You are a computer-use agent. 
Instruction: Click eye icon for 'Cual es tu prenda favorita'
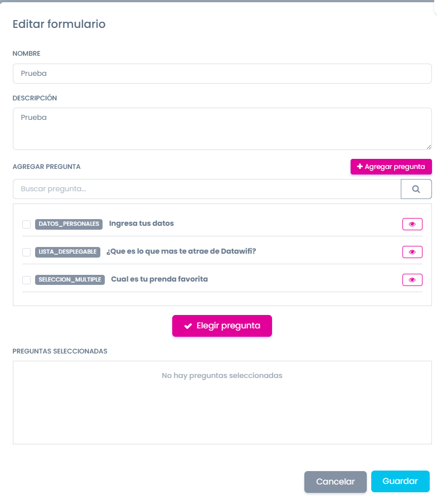coord(412,280)
